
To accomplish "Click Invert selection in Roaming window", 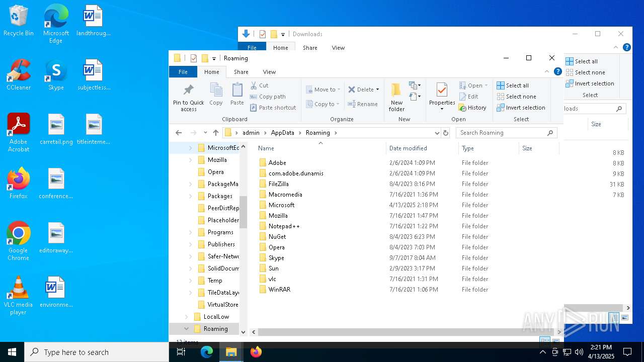I will pos(521,108).
